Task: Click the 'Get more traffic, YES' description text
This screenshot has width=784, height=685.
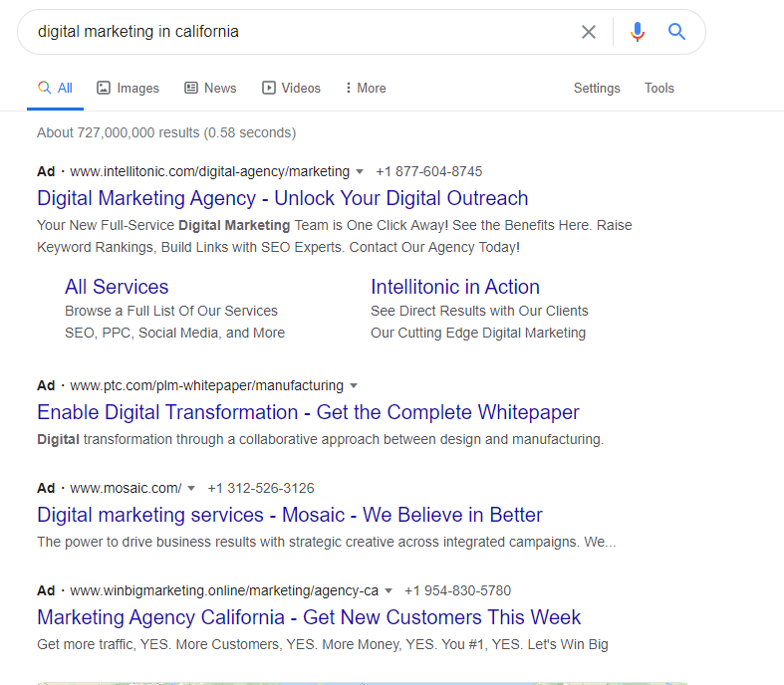Action: coord(323,644)
